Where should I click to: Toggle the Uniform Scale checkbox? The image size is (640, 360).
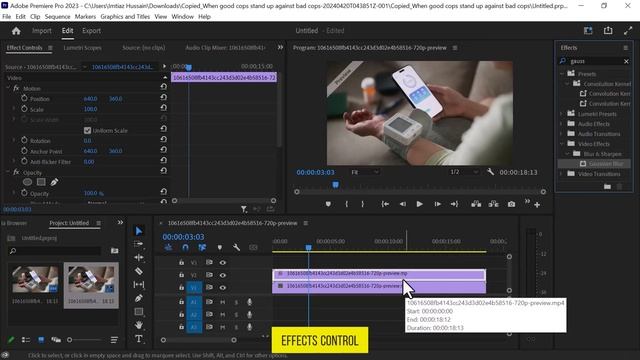pyautogui.click(x=87, y=131)
